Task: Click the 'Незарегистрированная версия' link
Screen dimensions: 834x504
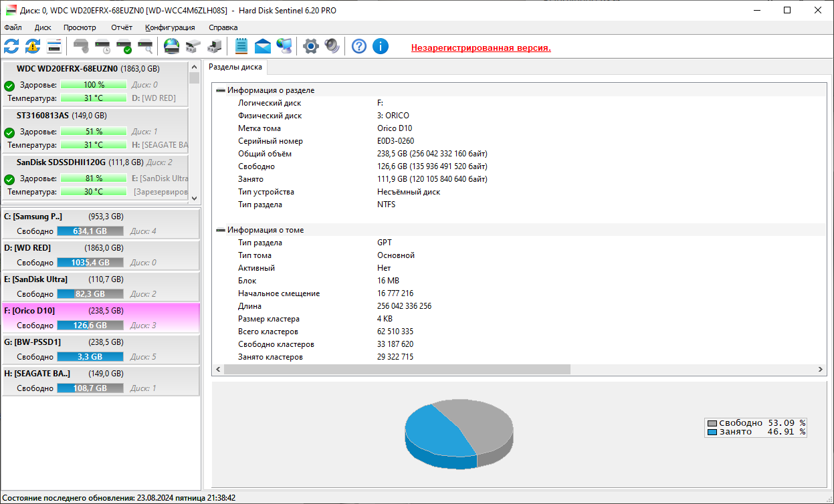Action: [x=480, y=48]
